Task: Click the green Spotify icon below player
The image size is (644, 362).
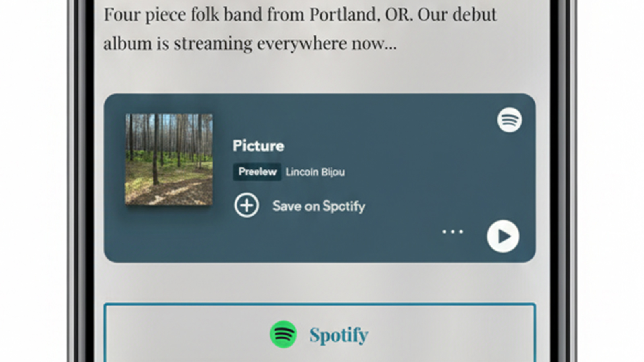Action: pos(283,334)
